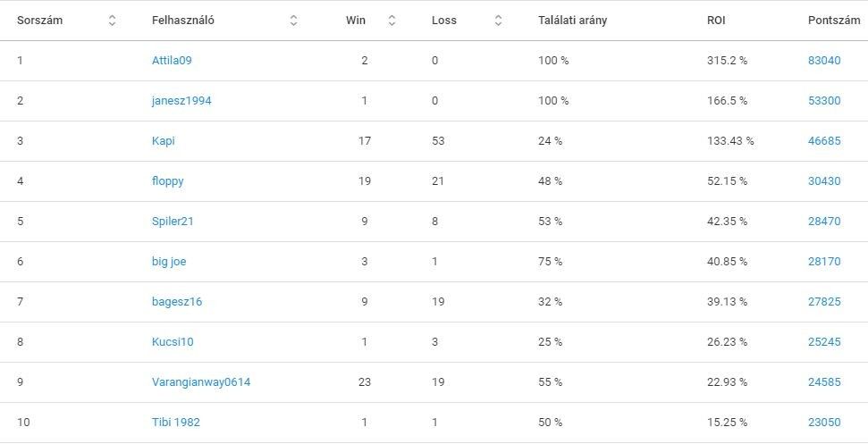Click the ROI column header

(x=716, y=21)
